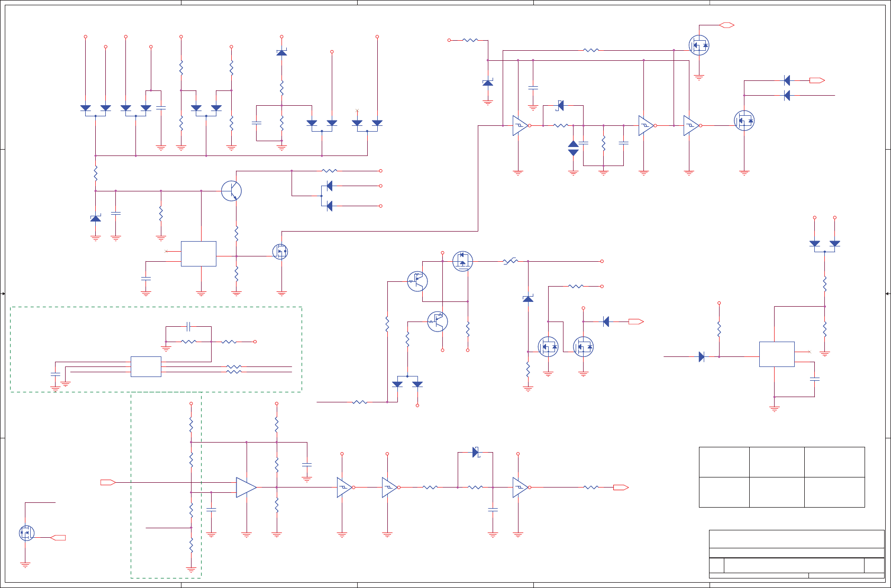This screenshot has width=891, height=588.
Task: Select the fuse symbol on the middle power rail
Action: coord(511,261)
